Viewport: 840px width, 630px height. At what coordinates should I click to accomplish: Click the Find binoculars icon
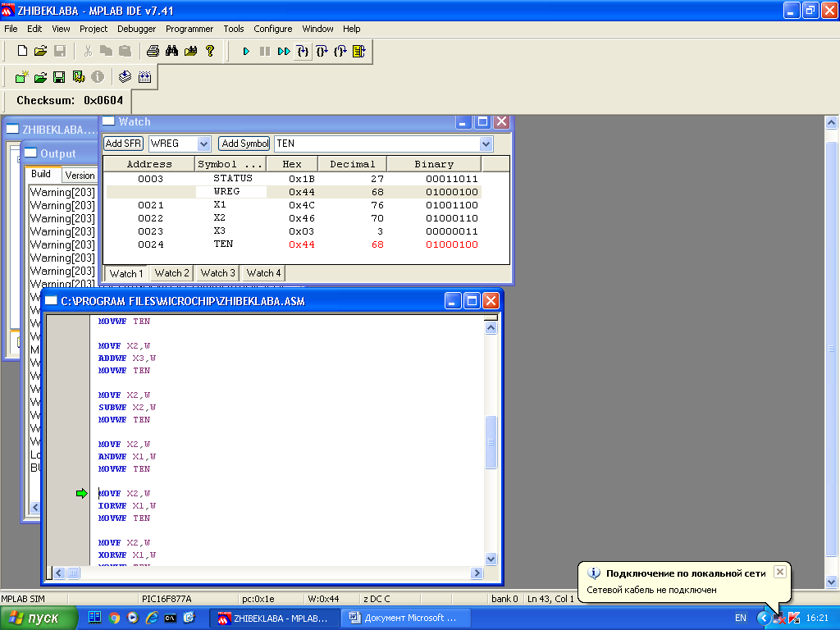pyautogui.click(x=171, y=51)
